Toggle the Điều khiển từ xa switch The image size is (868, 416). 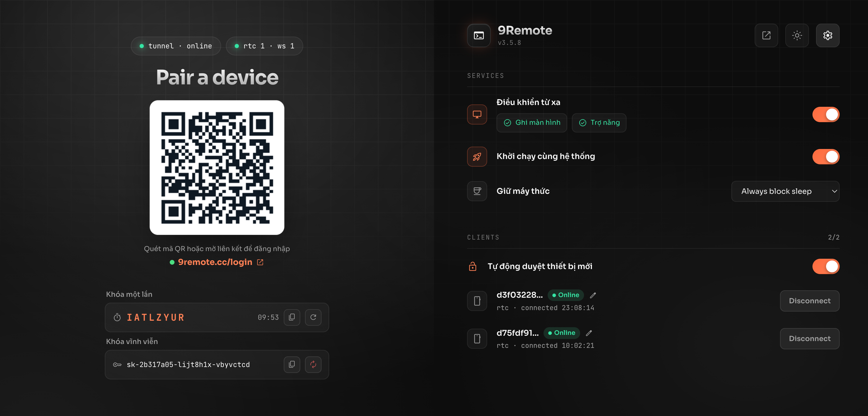(825, 114)
